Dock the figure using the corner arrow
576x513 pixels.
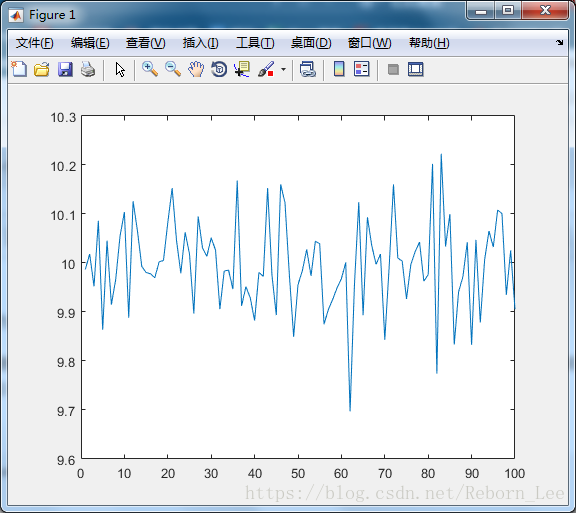point(559,42)
